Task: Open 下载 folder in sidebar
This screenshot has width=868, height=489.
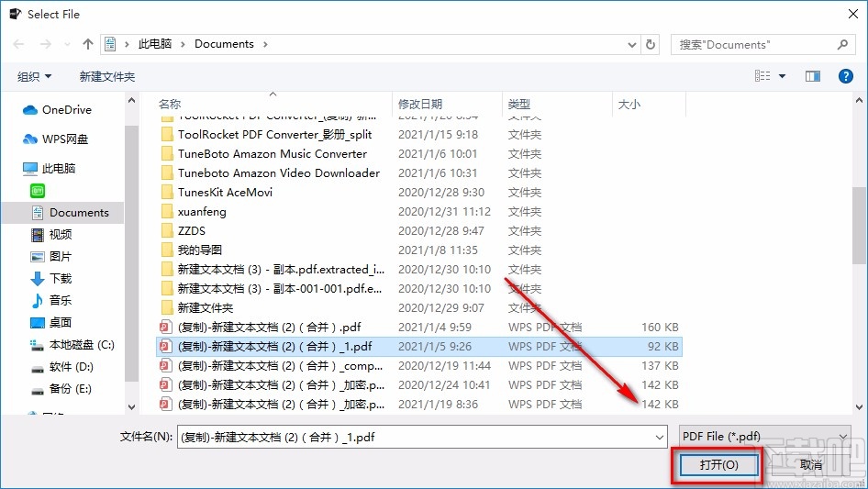Action: coord(51,279)
